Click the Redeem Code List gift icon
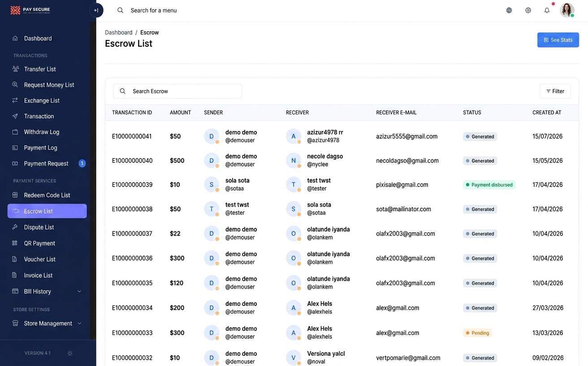The width and height of the screenshot is (588, 366). (x=15, y=195)
